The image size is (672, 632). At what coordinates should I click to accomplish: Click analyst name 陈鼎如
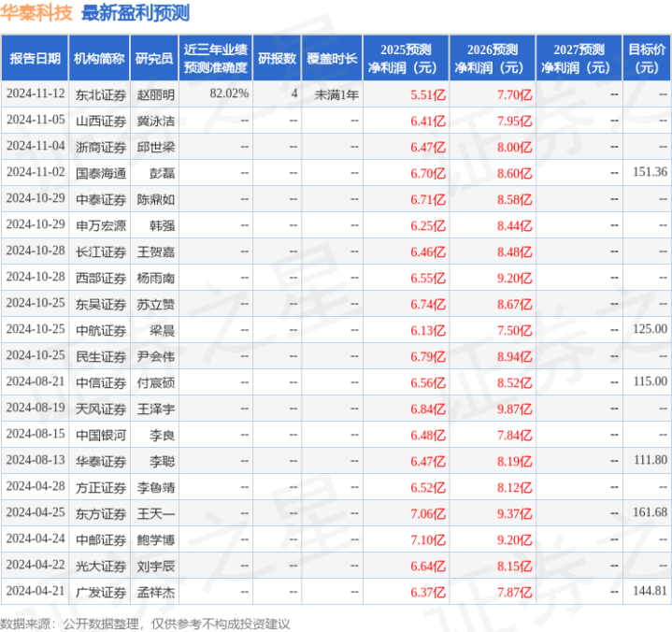[x=156, y=199]
